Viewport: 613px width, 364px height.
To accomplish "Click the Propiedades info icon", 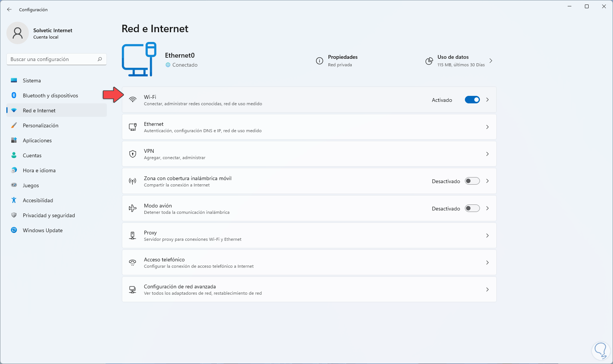I will click(319, 61).
